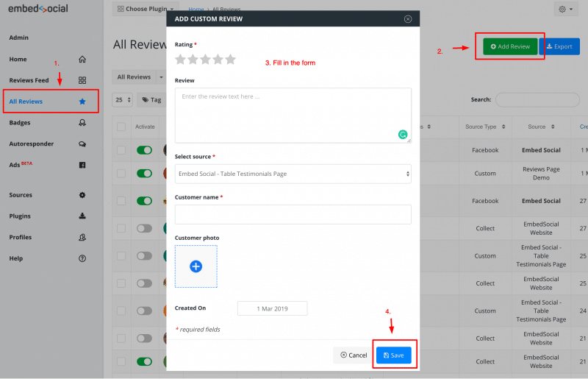This screenshot has width=588, height=379.
Task: Sort by Source Type column arrows
Action: point(503,127)
